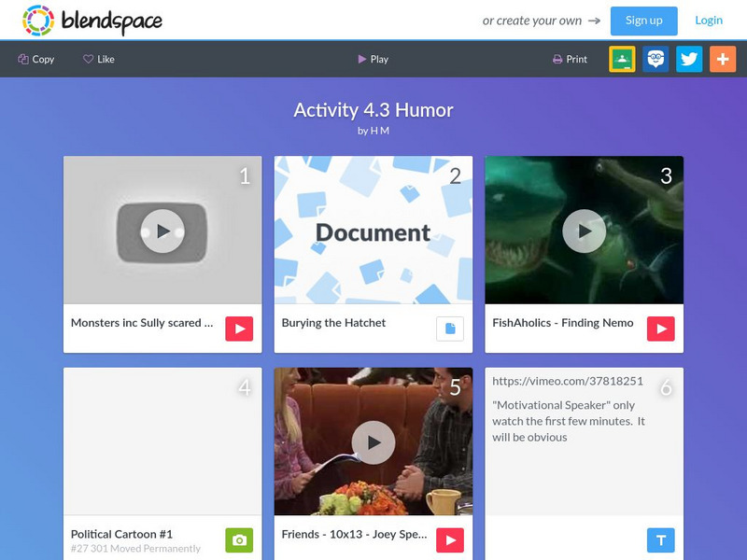
Task: Click the title FishAholics - Finding Nemo
Action: coord(563,323)
